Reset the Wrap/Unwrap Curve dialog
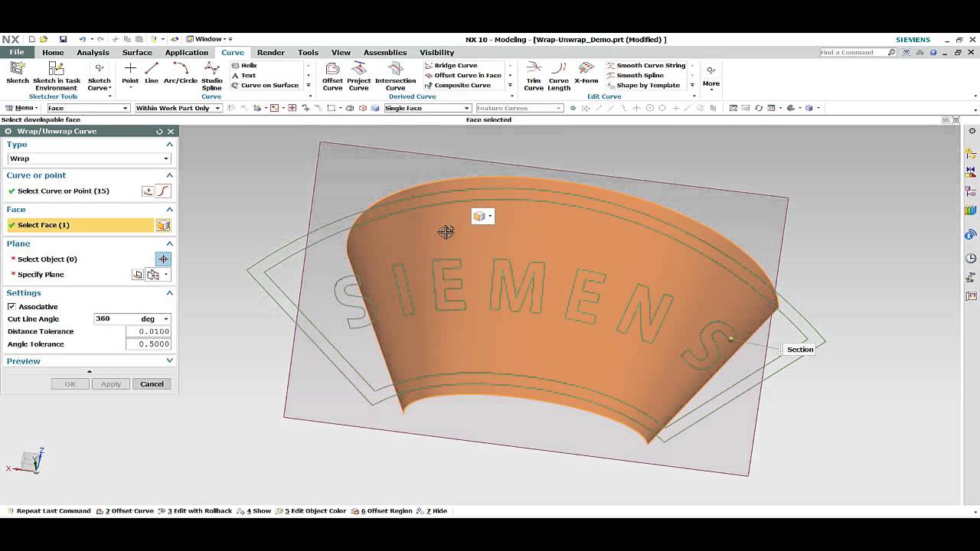Viewport: 980px width, 551px height. (x=159, y=132)
